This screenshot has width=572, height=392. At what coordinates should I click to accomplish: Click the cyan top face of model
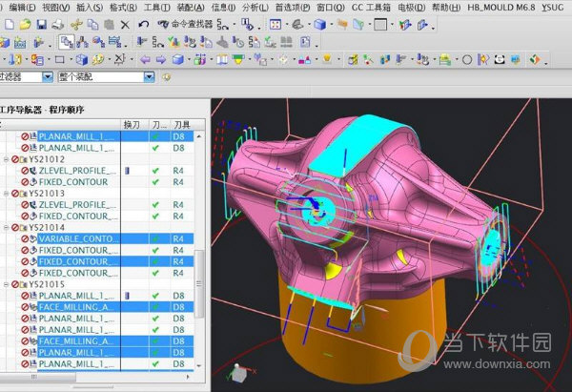click(359, 144)
